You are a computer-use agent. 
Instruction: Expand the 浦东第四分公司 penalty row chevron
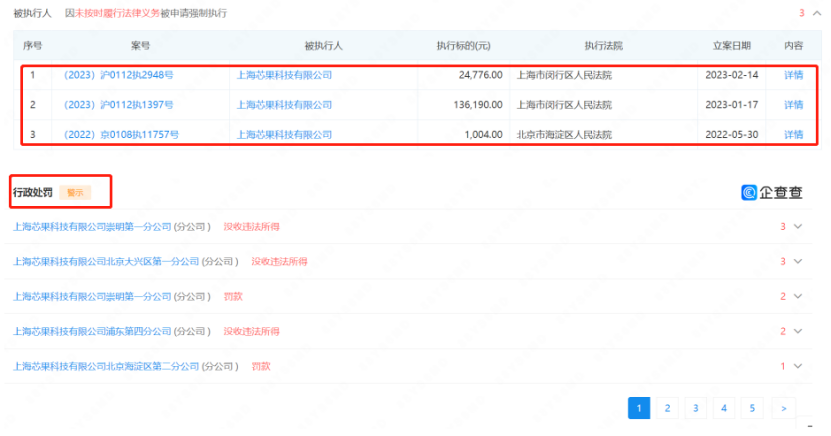[798, 332]
